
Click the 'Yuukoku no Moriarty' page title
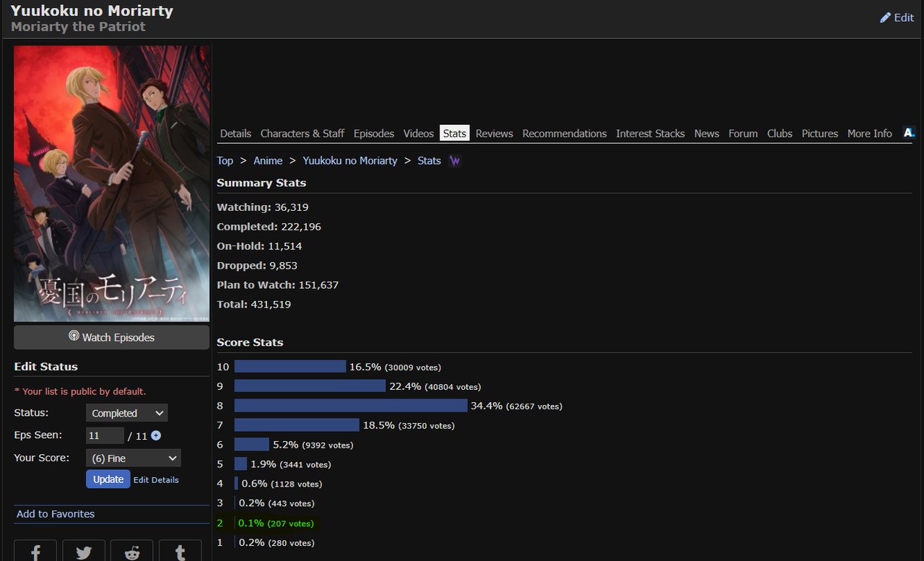click(92, 11)
